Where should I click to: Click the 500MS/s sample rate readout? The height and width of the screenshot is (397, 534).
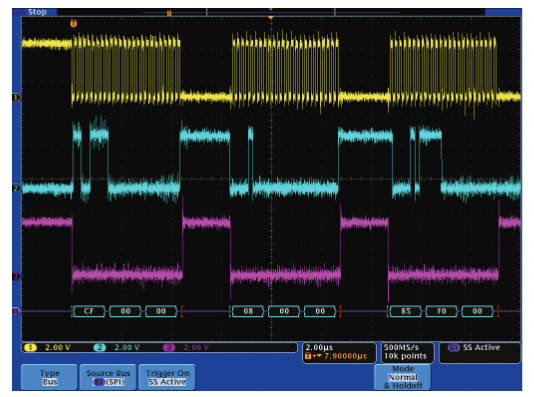[x=401, y=348]
